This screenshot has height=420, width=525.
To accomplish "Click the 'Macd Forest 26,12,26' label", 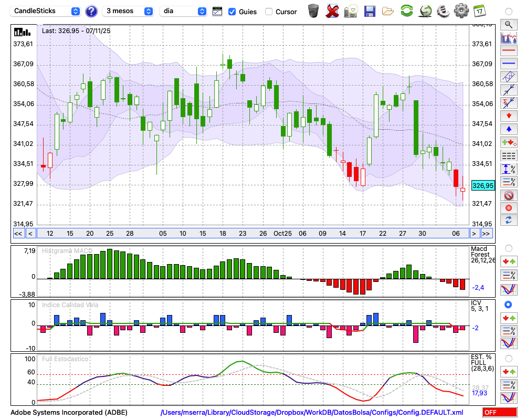I will [x=482, y=255].
